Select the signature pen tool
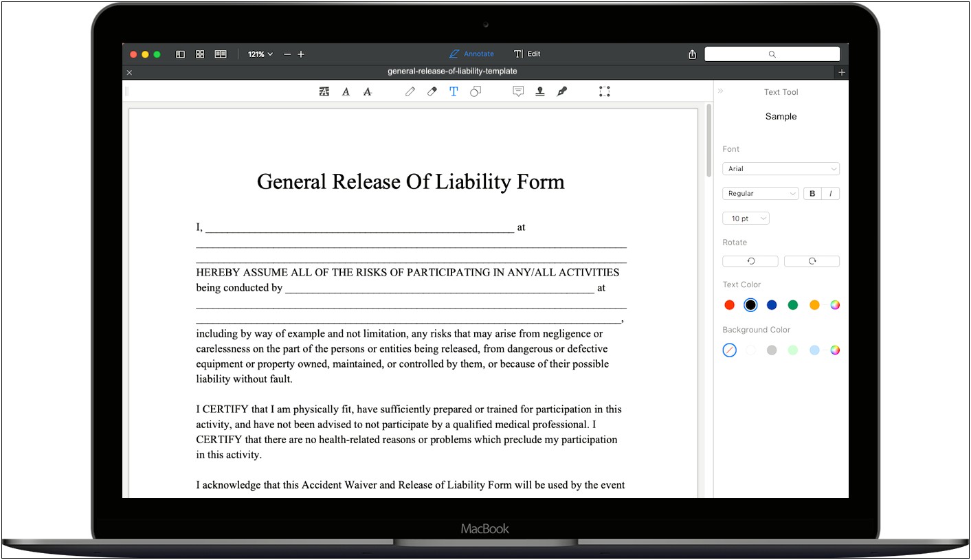The image size is (971, 560). [x=561, y=91]
